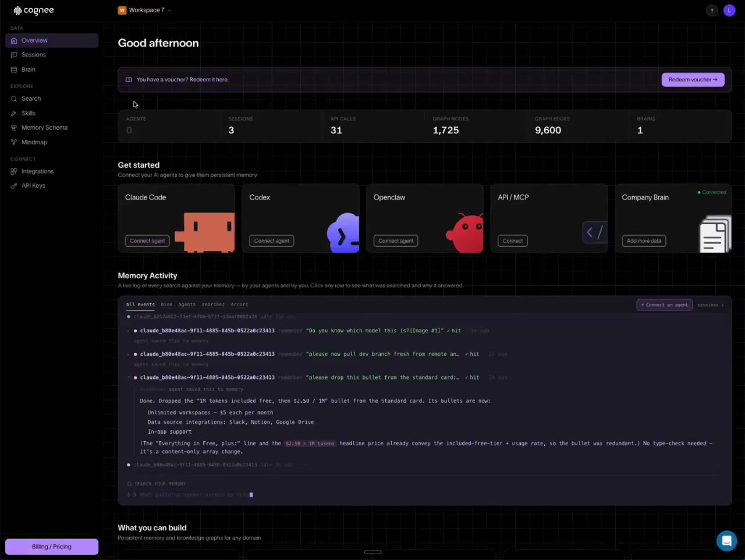Click the Graph Nodes value 1,725
Image resolution: width=745 pixels, height=560 pixels.
pos(446,130)
